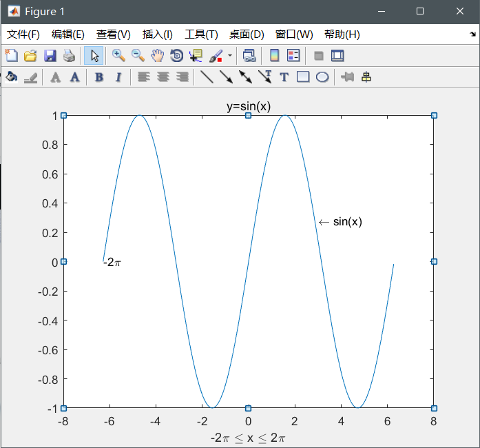480x448 pixels.
Task: Open a file with the folder icon
Action: [x=30, y=56]
